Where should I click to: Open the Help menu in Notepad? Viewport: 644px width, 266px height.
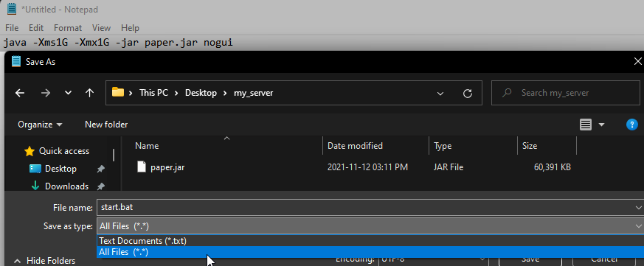(x=130, y=28)
